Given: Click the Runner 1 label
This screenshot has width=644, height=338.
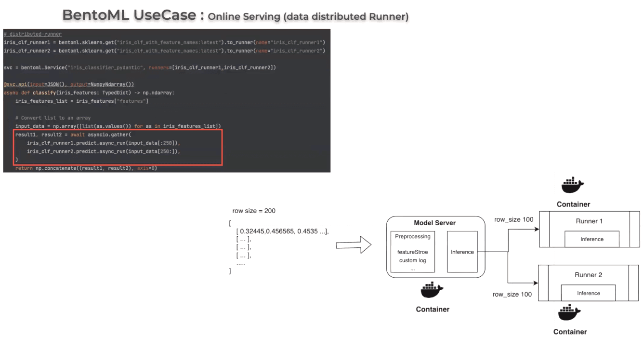Looking at the screenshot, I should [589, 221].
